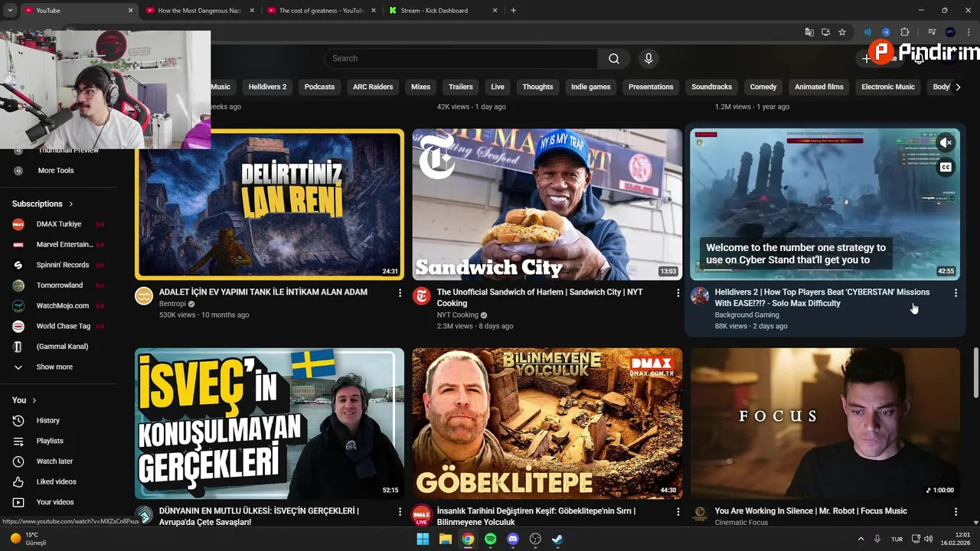This screenshot has width=980, height=551.
Task: Open the three-dot menu for the Helldivers 2 CYBERSTAN video
Action: point(955,293)
